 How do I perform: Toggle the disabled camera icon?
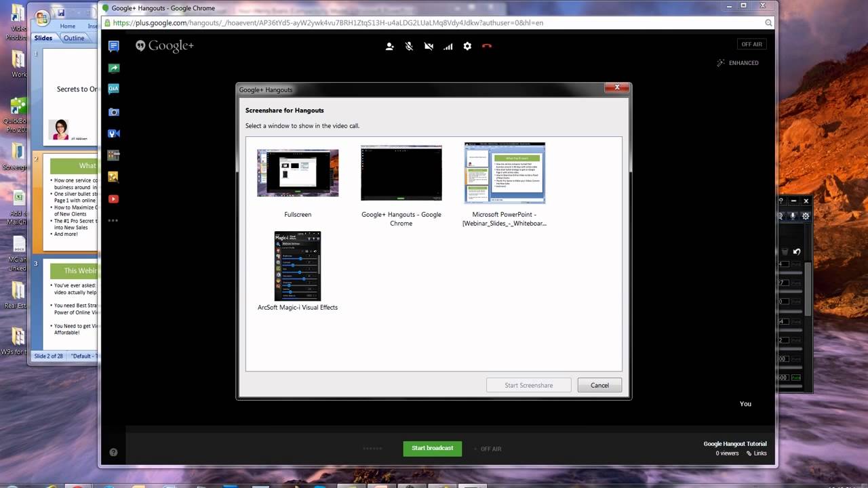pyautogui.click(x=429, y=46)
